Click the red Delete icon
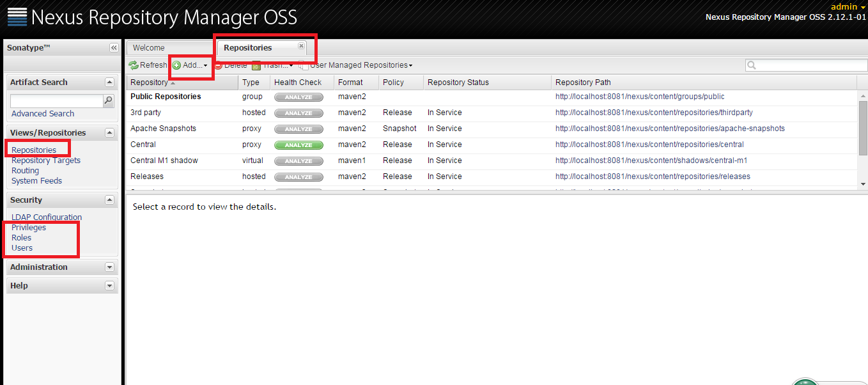Viewport: 868px width, 385px height. tap(218, 65)
